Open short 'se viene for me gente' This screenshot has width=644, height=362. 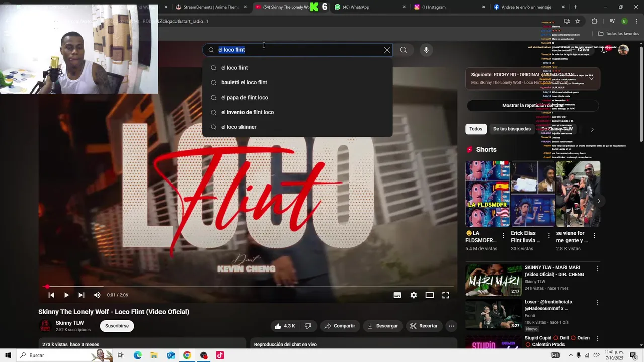click(x=578, y=194)
